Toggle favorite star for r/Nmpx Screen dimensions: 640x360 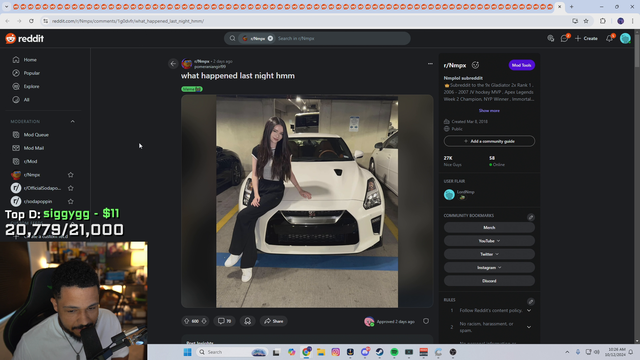point(71,175)
